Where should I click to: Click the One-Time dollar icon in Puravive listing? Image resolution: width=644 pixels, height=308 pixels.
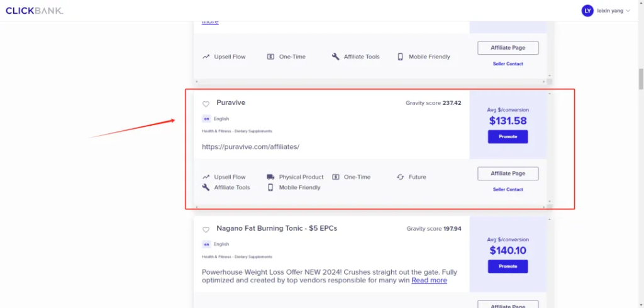click(x=336, y=177)
